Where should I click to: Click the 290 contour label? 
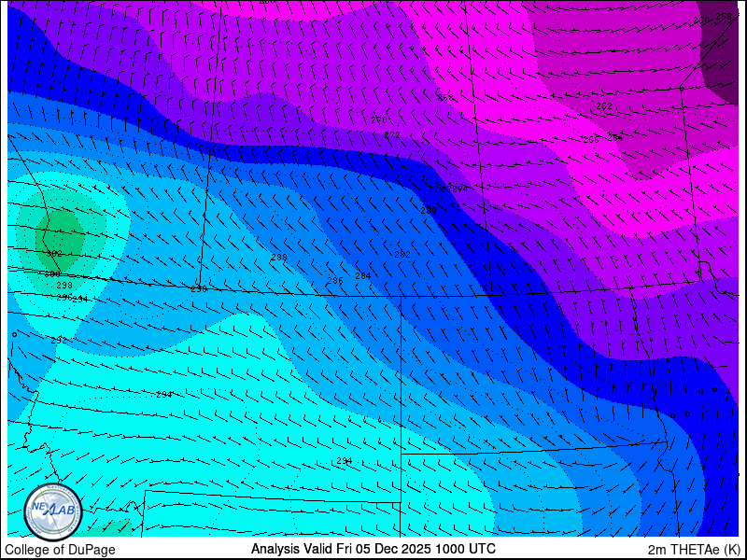click(198, 289)
